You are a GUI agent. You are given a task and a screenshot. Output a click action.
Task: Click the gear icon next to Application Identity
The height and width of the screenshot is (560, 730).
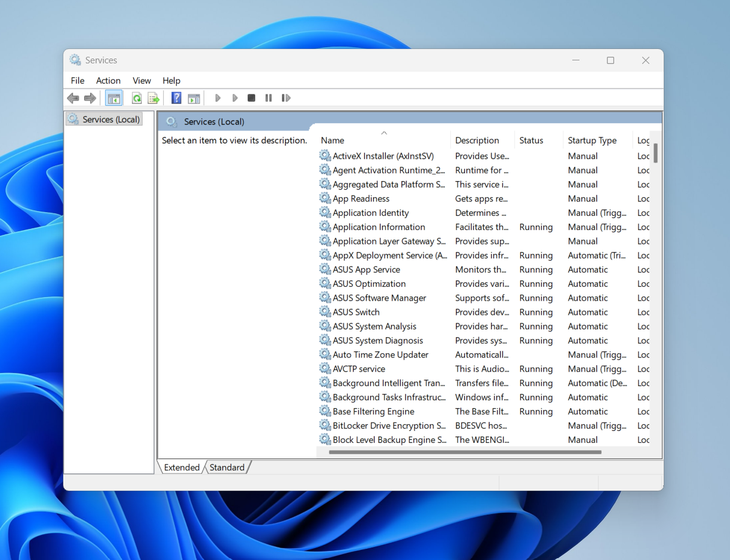(x=325, y=213)
